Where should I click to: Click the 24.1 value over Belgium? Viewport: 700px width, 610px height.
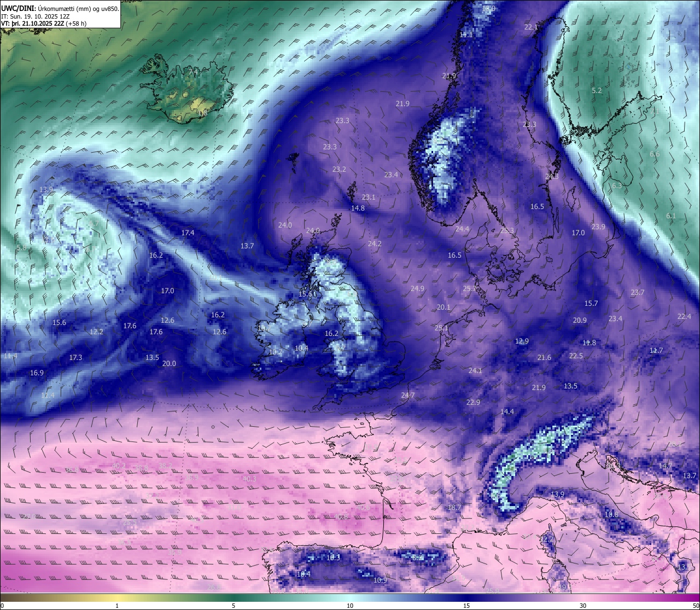coord(475,370)
